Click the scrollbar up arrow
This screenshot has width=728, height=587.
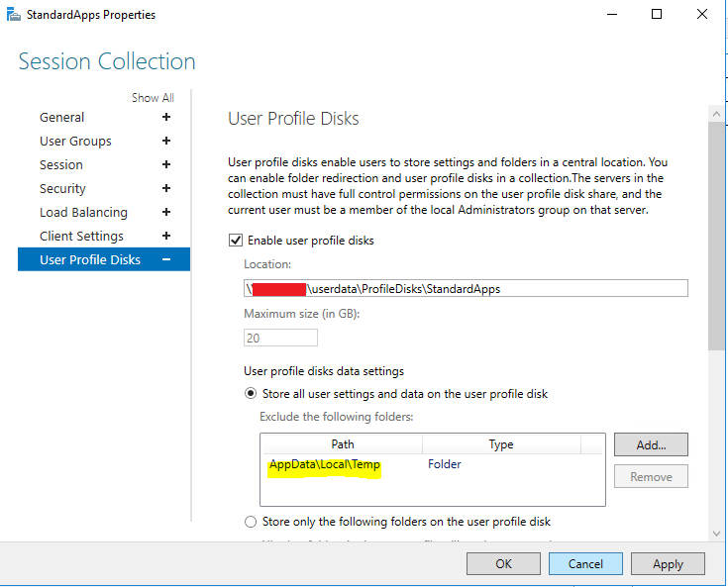[x=716, y=114]
